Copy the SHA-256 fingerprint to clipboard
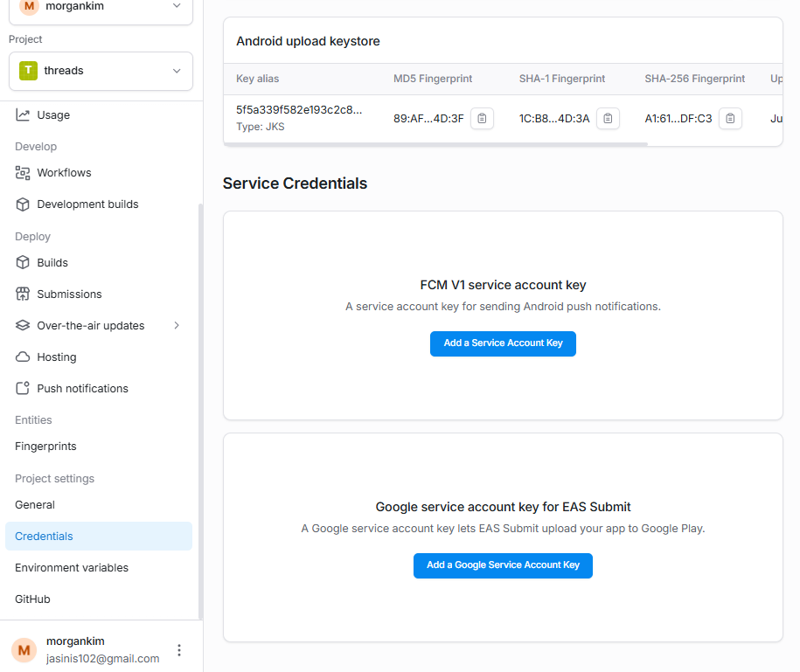This screenshot has width=800, height=672. tap(730, 119)
